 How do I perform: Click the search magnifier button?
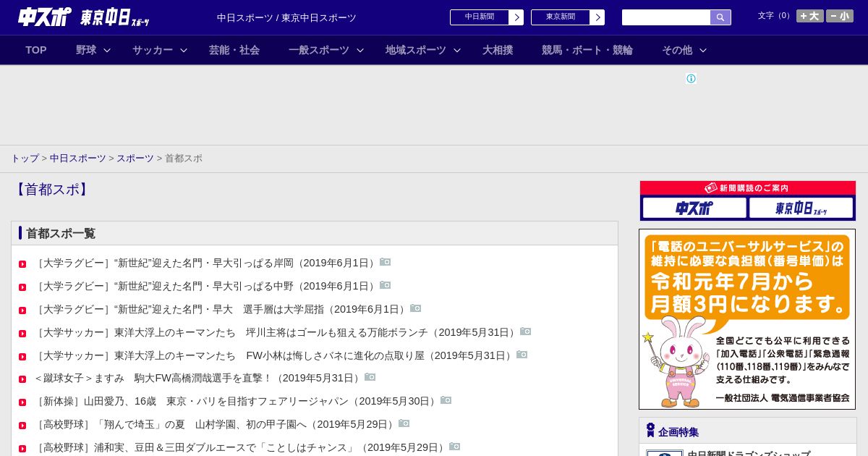tap(720, 17)
